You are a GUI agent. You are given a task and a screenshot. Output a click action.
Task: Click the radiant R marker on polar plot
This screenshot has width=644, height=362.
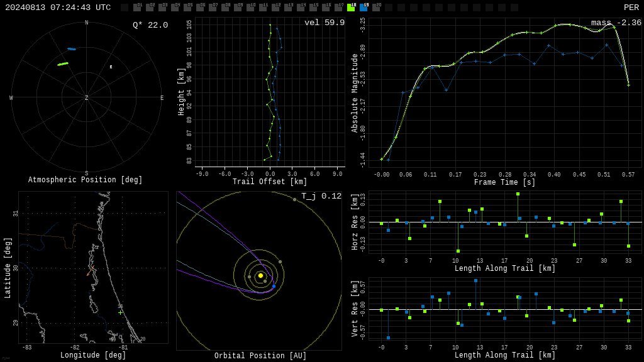111,67
